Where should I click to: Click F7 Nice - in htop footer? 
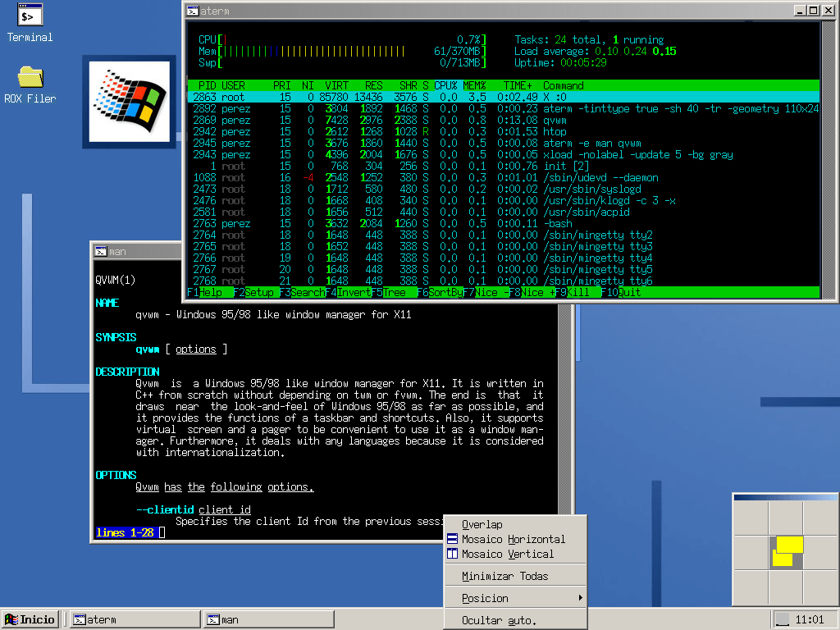(486, 293)
